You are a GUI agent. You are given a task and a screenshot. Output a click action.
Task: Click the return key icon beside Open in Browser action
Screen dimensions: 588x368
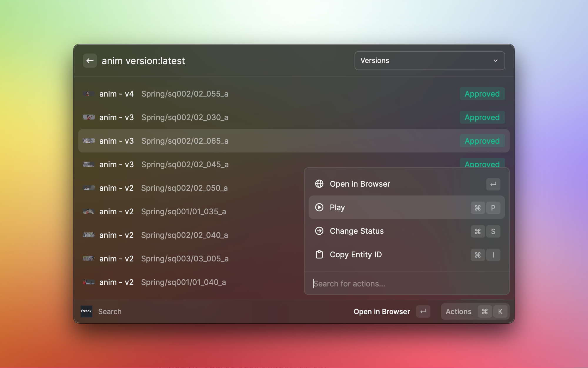click(493, 184)
